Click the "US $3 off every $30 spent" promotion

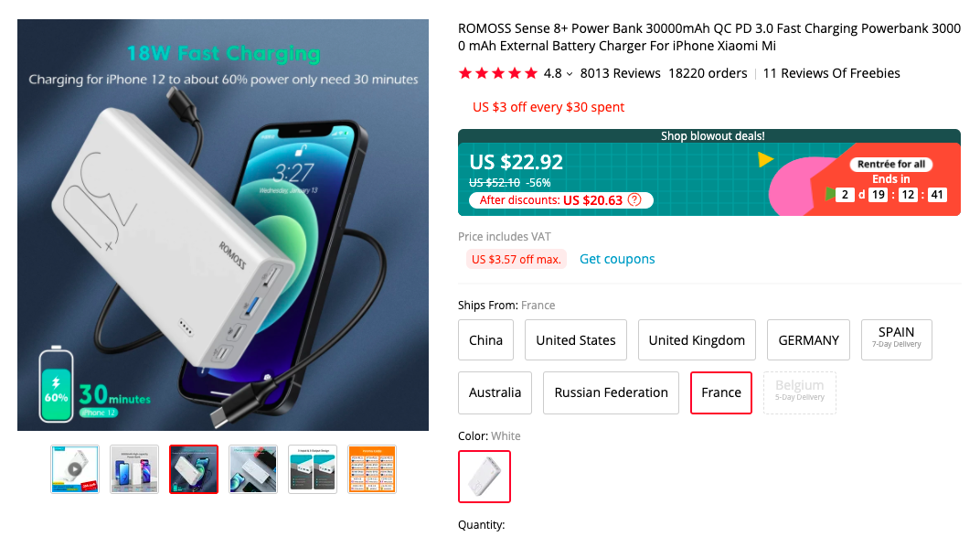click(548, 107)
